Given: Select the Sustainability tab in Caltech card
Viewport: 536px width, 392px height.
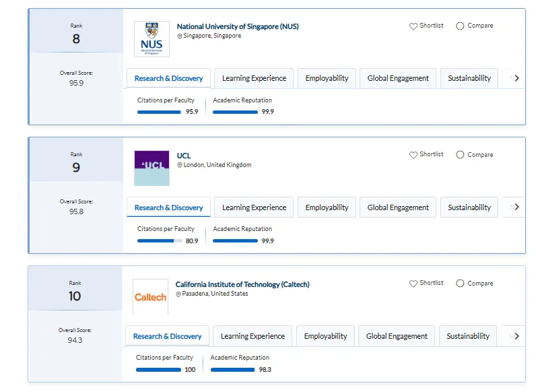Looking at the screenshot, I should click(468, 336).
